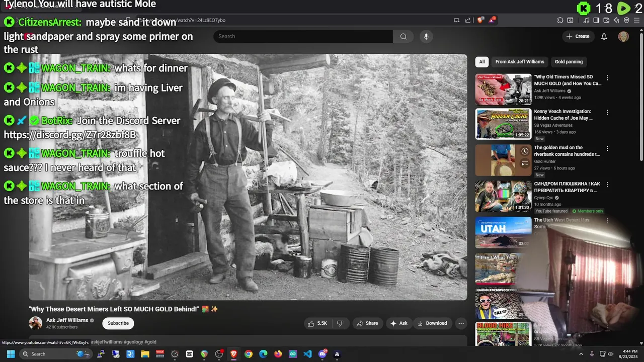
Task: Click the Create button in YouTube header
Action: [578, 36]
